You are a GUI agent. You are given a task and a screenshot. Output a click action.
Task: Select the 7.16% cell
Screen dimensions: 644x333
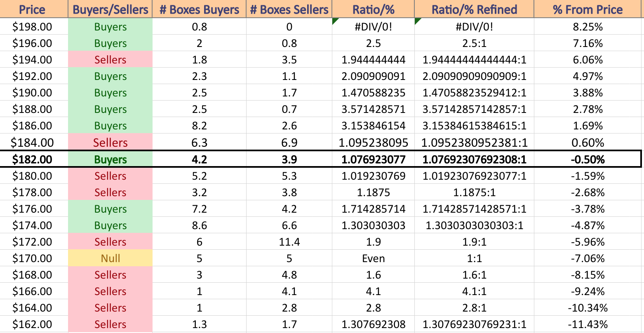pyautogui.click(x=588, y=43)
